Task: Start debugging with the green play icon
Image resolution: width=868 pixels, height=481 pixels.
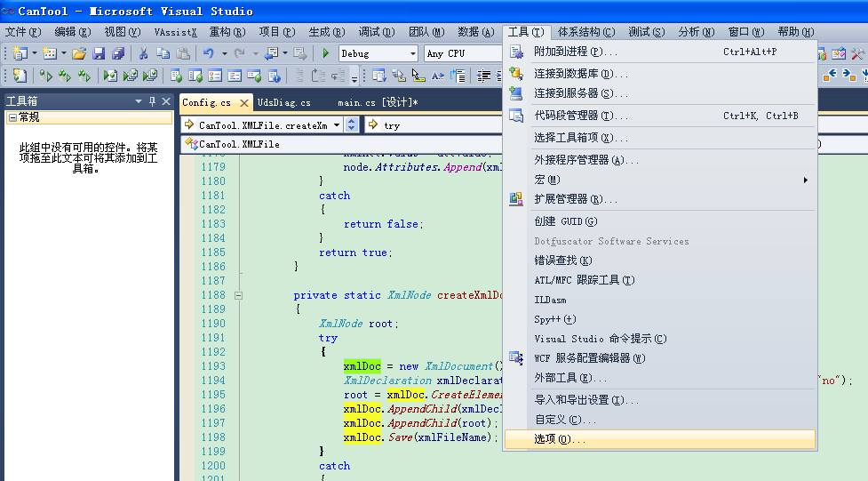Action: tap(325, 53)
